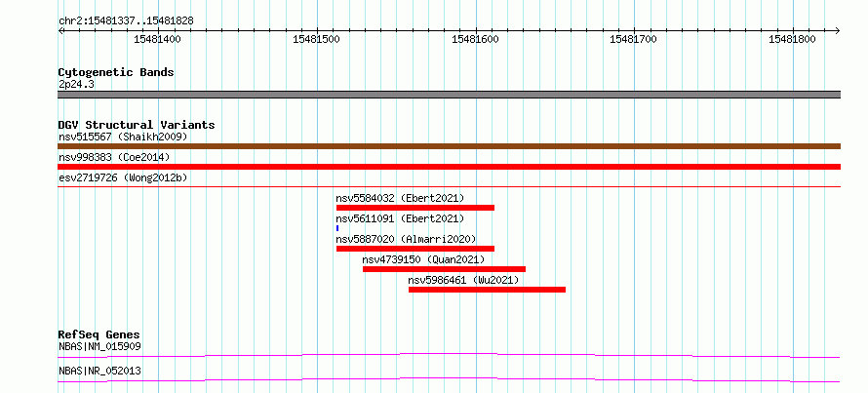Click the thin red esv2719726 variant line
Image resolution: width=868 pixels, height=393 pixels.
pos(449,187)
